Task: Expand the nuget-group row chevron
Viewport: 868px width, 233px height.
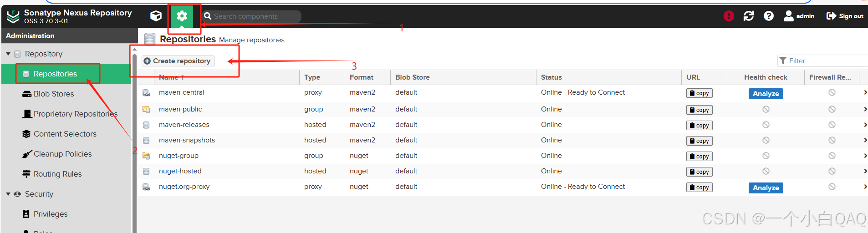Action: coord(865,156)
